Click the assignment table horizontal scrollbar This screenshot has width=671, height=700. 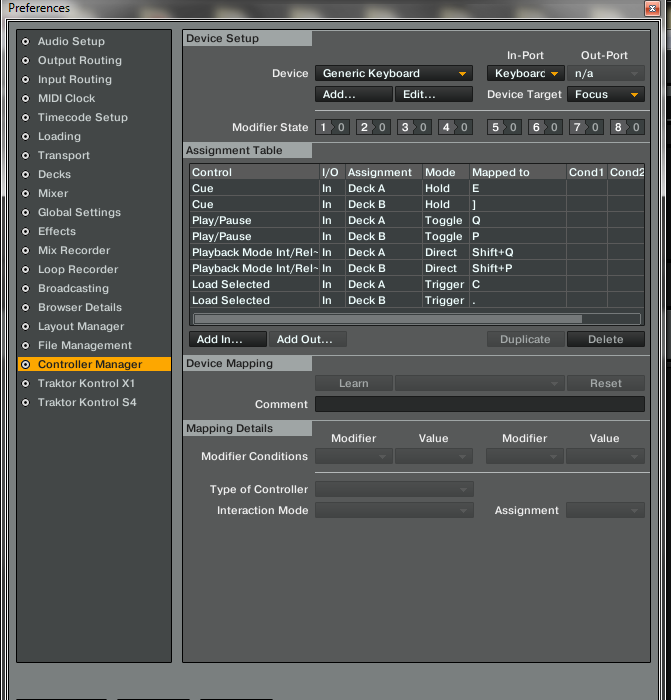(417, 319)
